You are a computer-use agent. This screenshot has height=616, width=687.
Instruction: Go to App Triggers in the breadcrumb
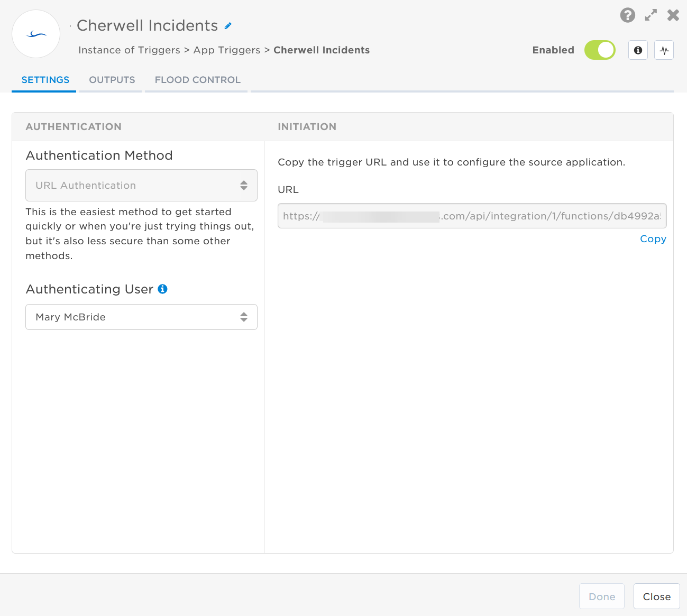point(226,50)
